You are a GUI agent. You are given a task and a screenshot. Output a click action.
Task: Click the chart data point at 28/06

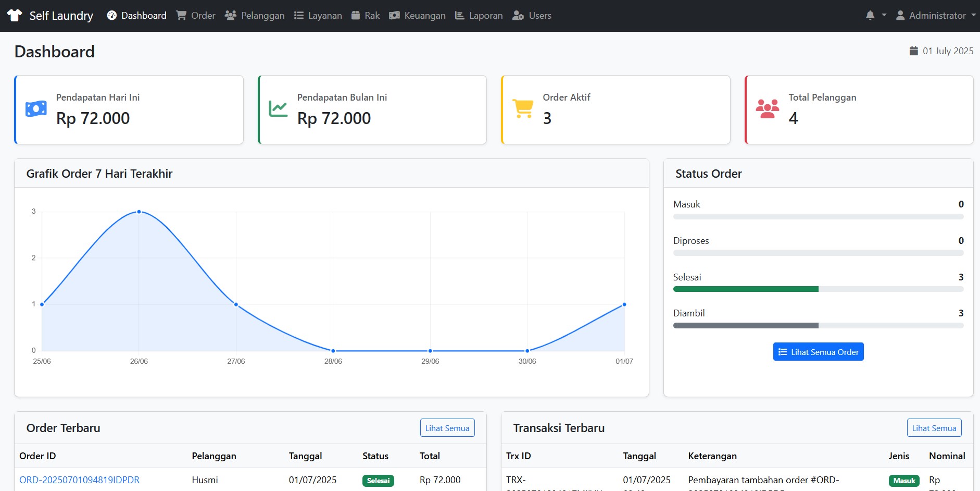[333, 351]
